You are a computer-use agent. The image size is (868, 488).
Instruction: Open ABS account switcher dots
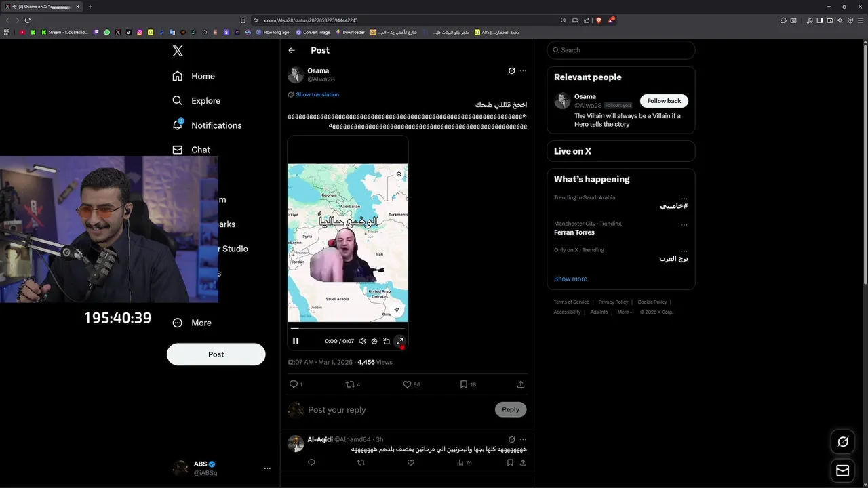pos(267,468)
